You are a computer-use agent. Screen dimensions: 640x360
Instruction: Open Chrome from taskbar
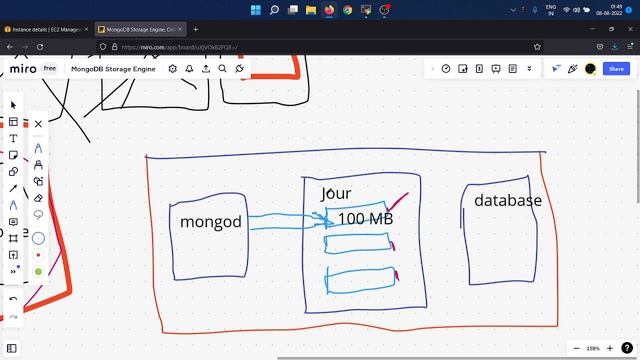(348, 10)
